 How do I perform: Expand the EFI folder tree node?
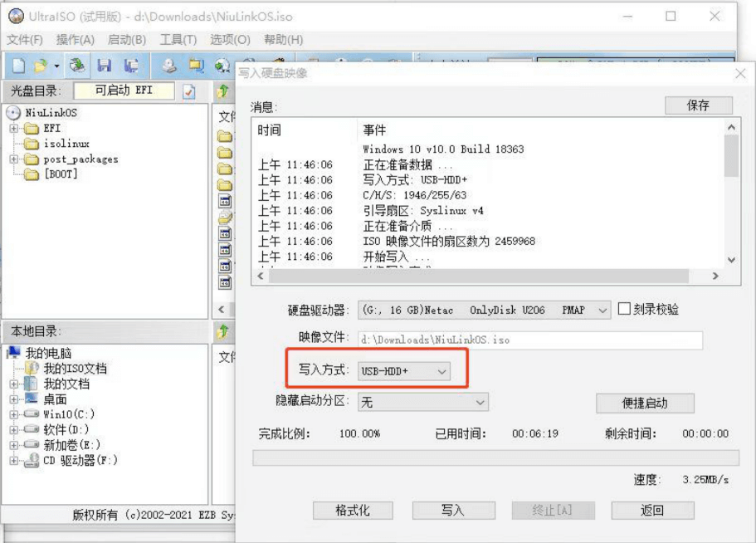[x=14, y=129]
